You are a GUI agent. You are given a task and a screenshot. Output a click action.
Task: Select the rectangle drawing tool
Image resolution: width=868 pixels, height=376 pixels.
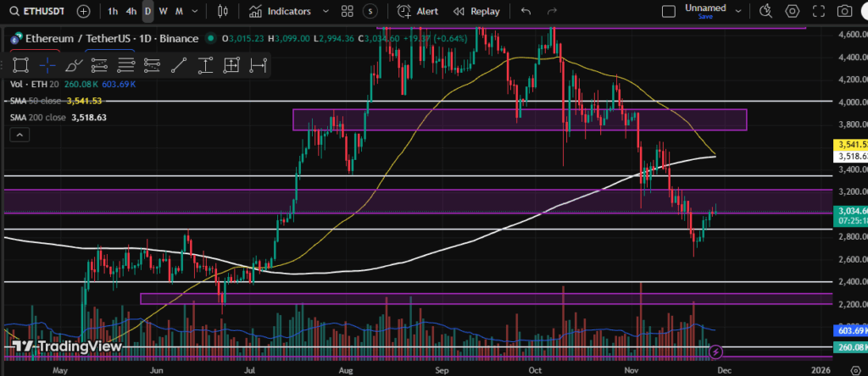point(21,64)
